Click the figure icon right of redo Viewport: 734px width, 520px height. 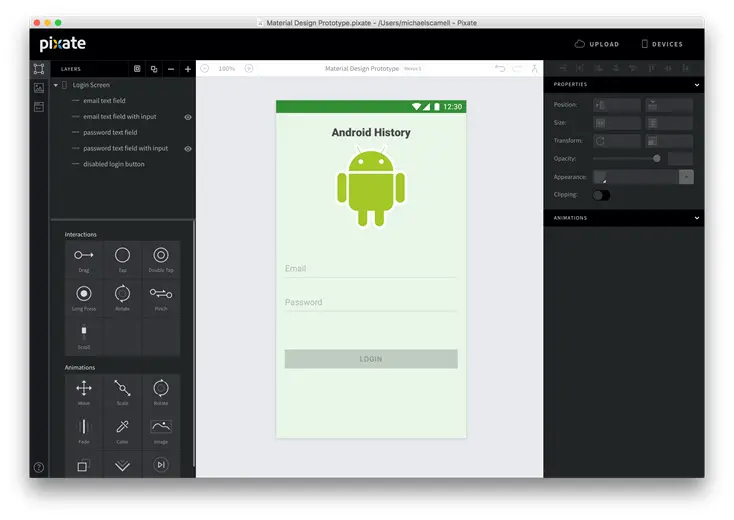pos(535,68)
